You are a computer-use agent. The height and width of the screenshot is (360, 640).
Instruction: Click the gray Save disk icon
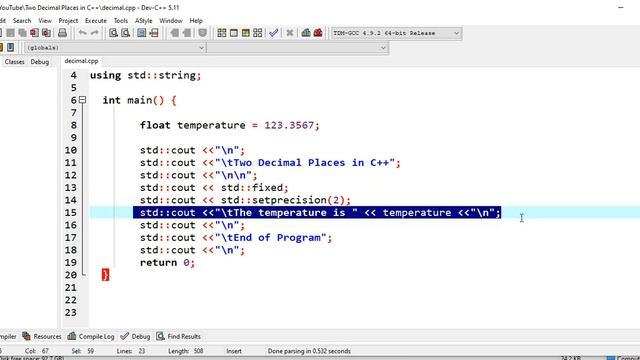(x=10, y=33)
